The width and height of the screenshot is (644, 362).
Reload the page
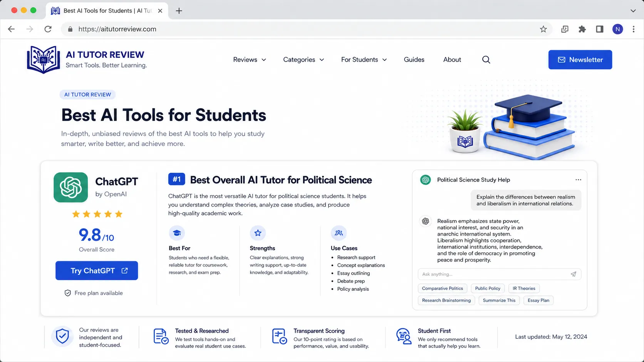pos(48,29)
